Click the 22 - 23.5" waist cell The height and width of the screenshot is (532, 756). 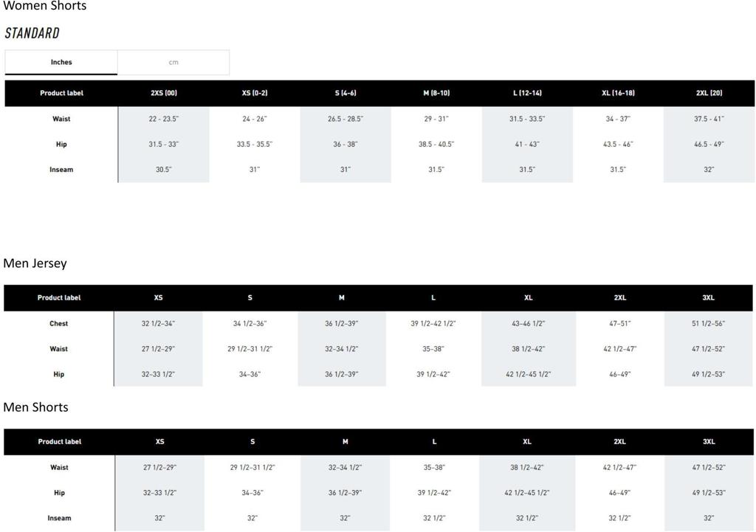[163, 119]
